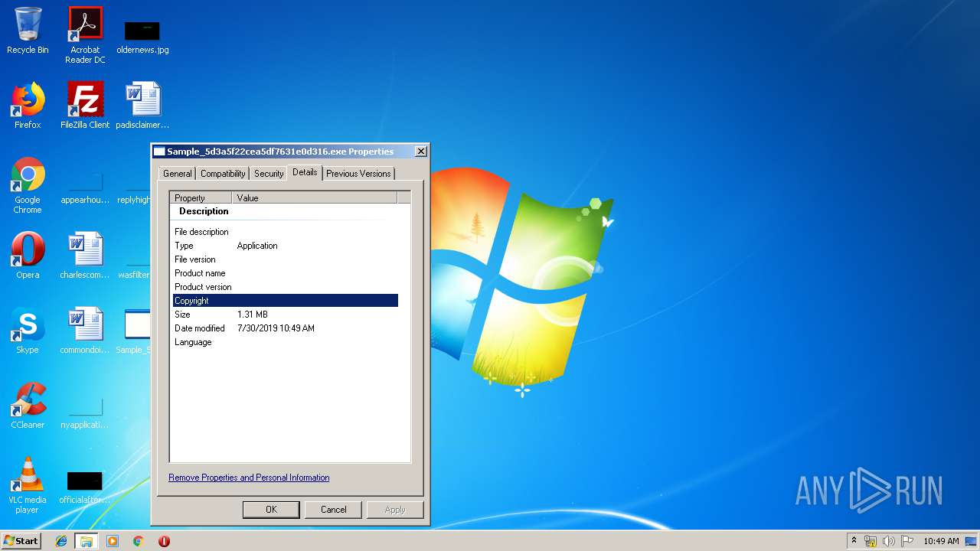Select the File version row

coord(286,259)
